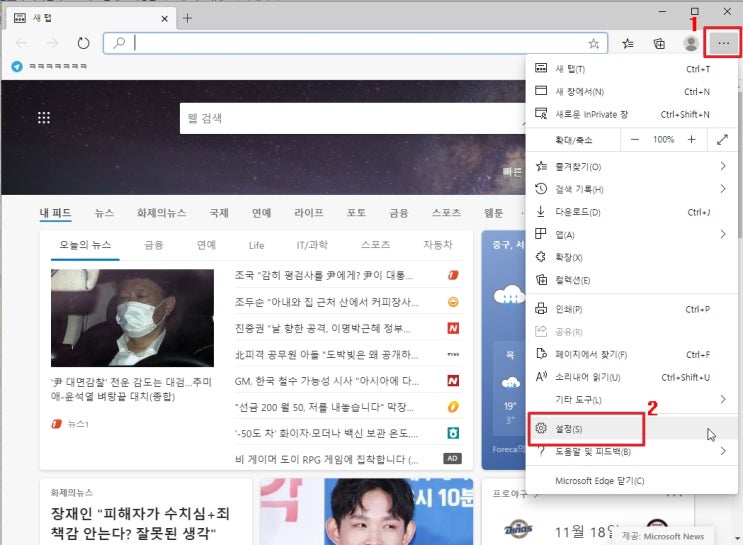Viewport: 743px width, 545px height.
Task: Open the Collections toolbar icon
Action: pos(659,44)
